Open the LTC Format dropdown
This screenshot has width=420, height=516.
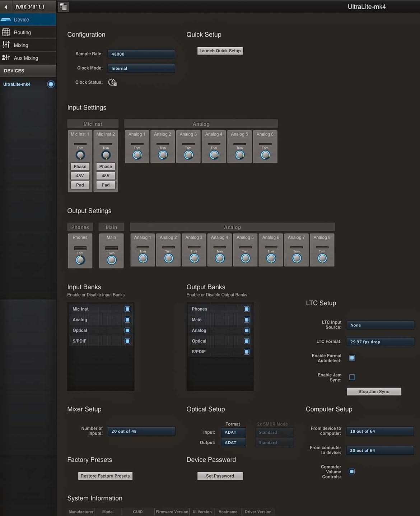click(380, 342)
